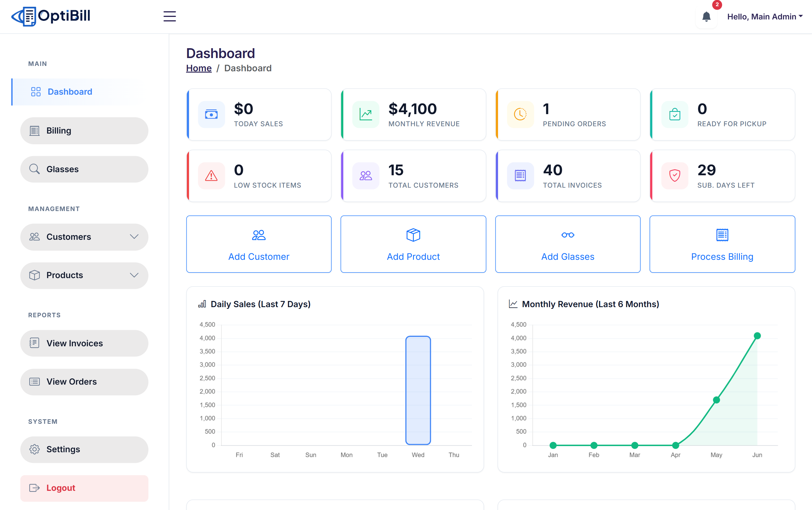This screenshot has width=812, height=510.
Task: Click the Ready for Pickup bag icon
Action: coord(675,115)
